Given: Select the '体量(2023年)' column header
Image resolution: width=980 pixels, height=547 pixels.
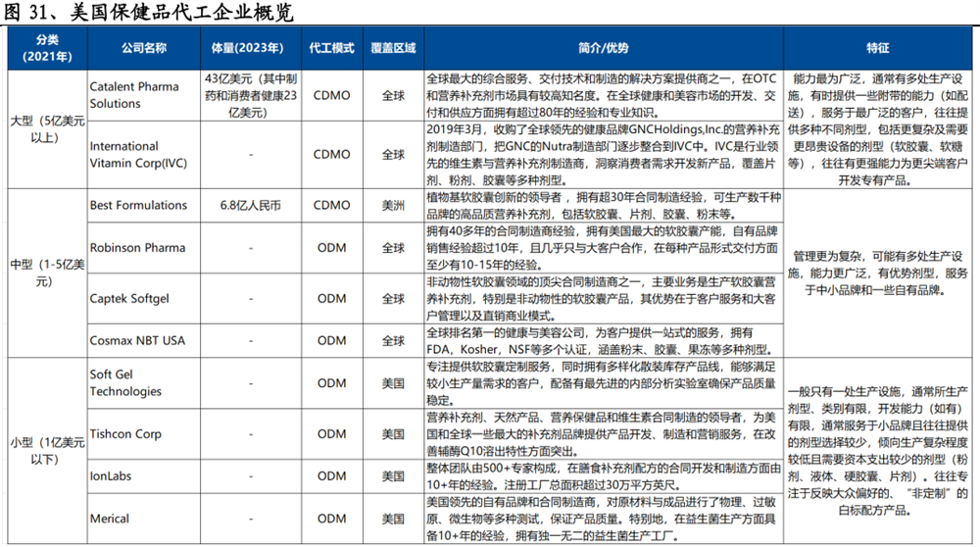Looking at the screenshot, I should click(251, 48).
